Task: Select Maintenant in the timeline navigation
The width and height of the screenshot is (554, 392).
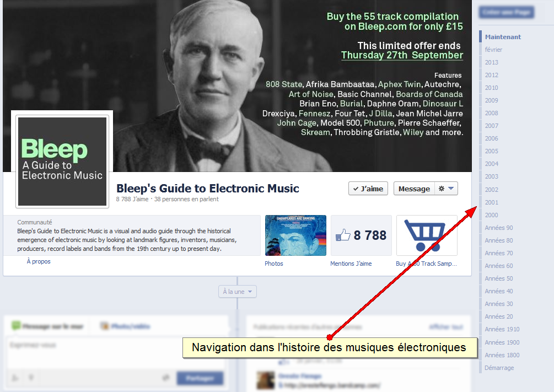Action: 502,36
